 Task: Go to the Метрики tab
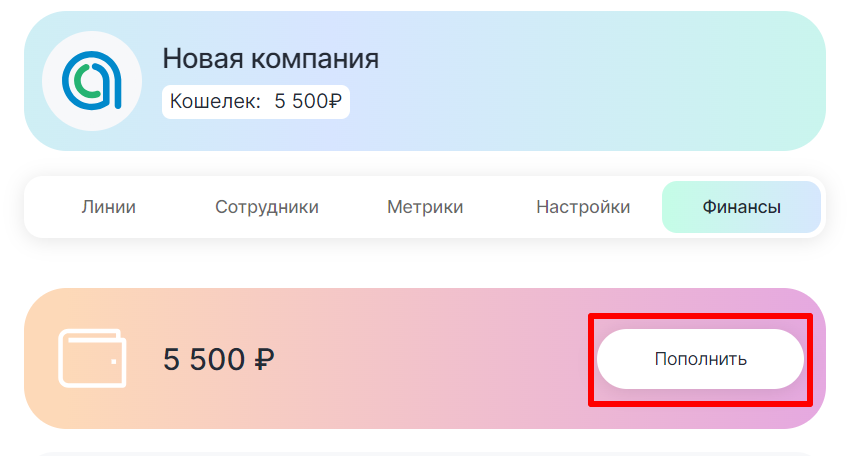[425, 208]
